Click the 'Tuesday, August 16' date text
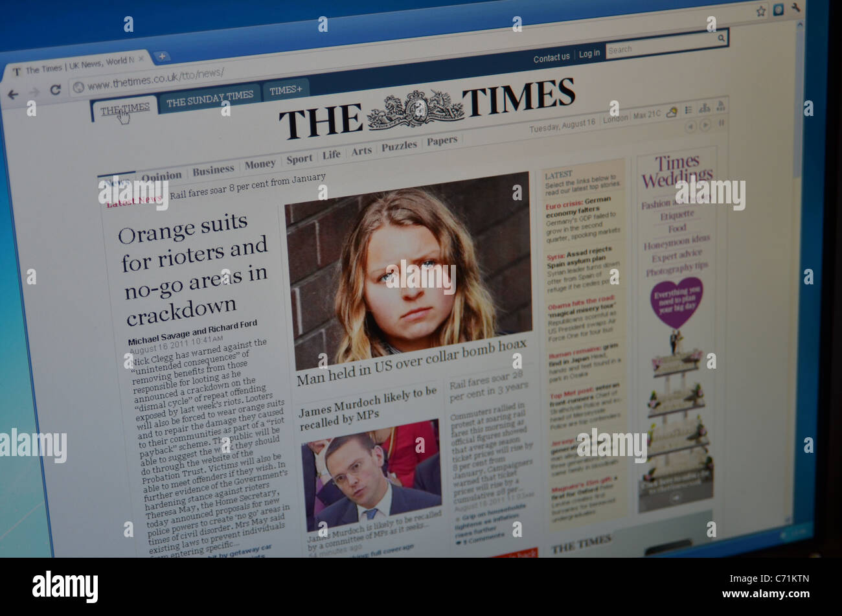This screenshot has height=616, width=842. pos(562,126)
